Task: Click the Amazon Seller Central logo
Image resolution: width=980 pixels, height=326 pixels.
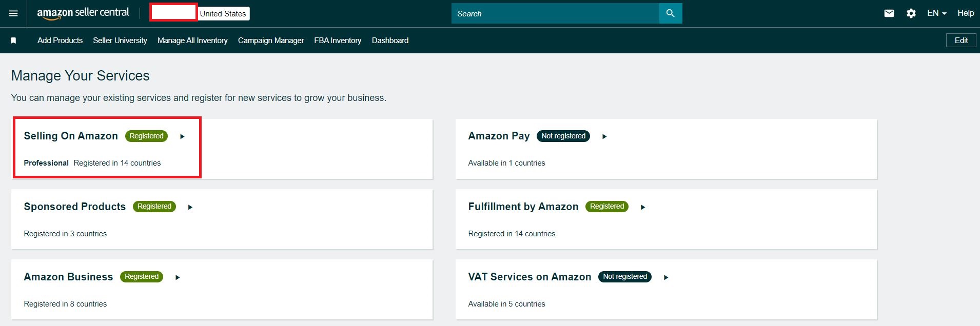Action: pos(83,13)
